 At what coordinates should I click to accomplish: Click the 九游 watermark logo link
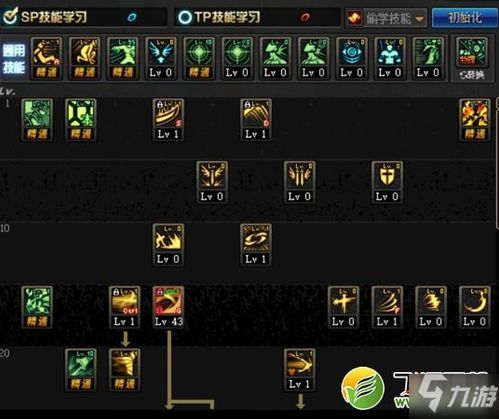(455, 393)
